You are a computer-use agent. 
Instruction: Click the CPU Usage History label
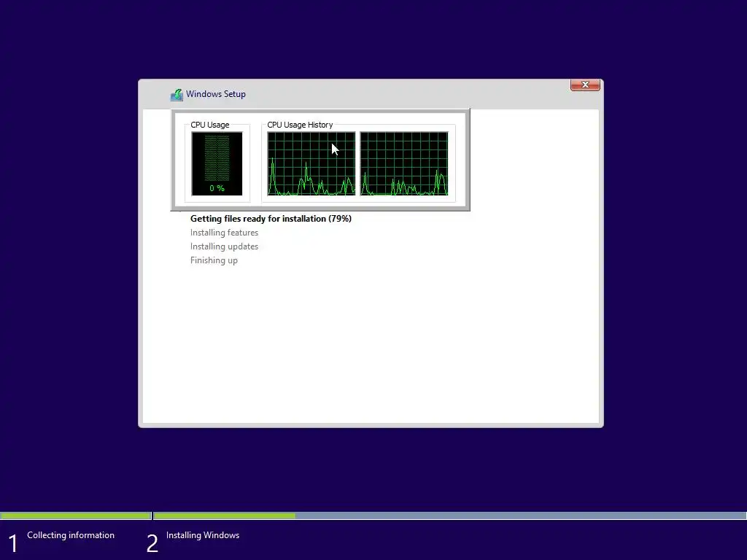pos(300,125)
